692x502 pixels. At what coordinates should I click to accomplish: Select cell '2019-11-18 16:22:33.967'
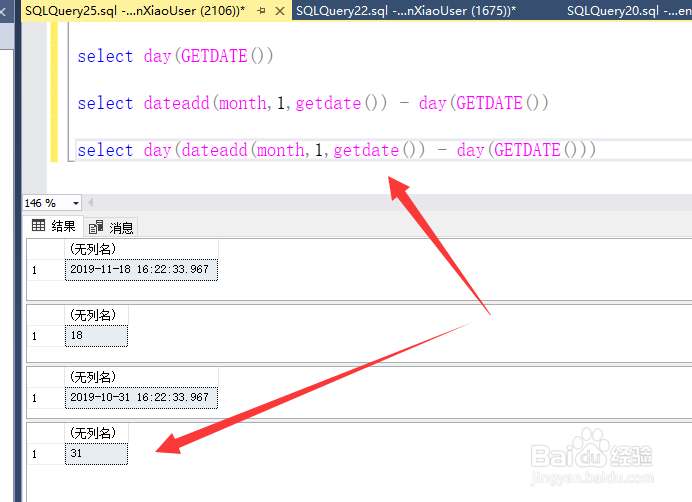141,269
